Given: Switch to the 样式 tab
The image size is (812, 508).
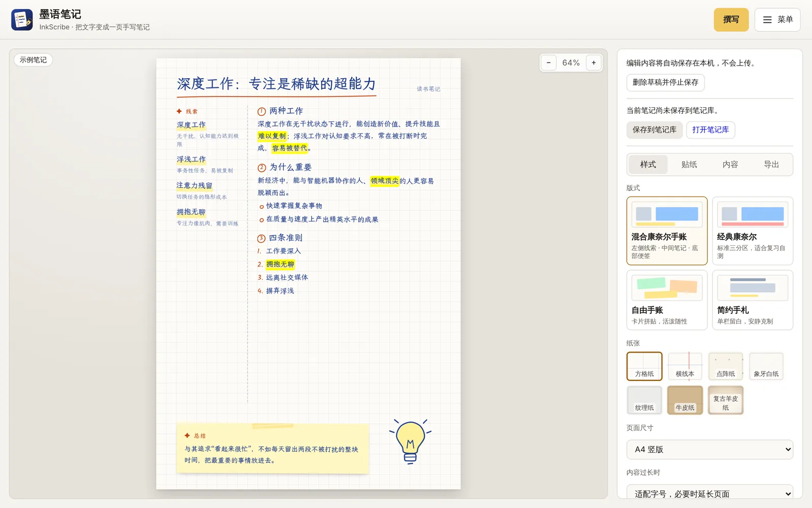Looking at the screenshot, I should click(x=648, y=165).
